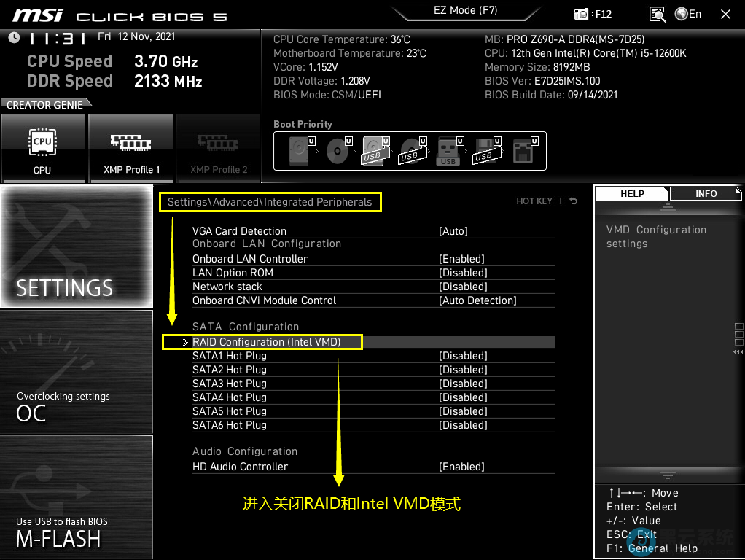The height and width of the screenshot is (560, 745).
Task: Toggle the HD Audio Controller Enabled value
Action: [461, 467]
